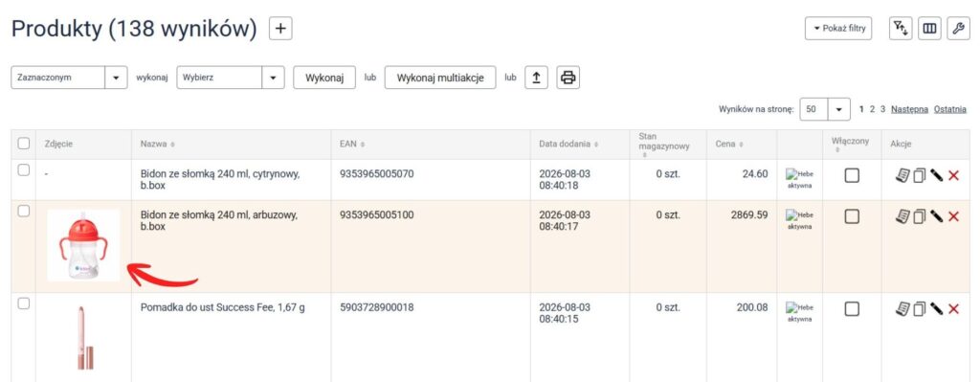This screenshot has height=382, width=980.
Task: Click the Wykonaj multiakcje button
Action: pos(440,78)
